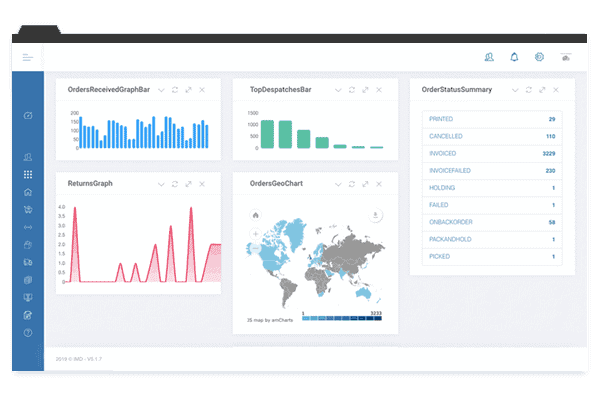This screenshot has height=400, width=600.
Task: Zoom out on the geo map
Action: [256, 248]
